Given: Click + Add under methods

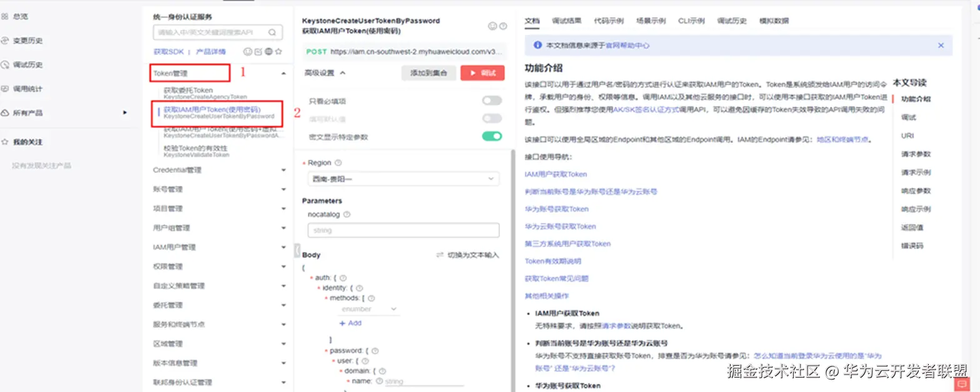Looking at the screenshot, I should click(x=350, y=323).
